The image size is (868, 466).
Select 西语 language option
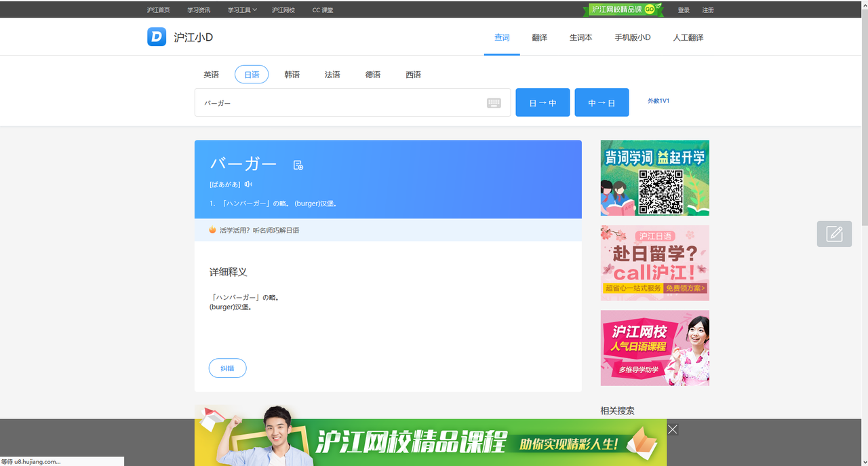[x=414, y=75]
